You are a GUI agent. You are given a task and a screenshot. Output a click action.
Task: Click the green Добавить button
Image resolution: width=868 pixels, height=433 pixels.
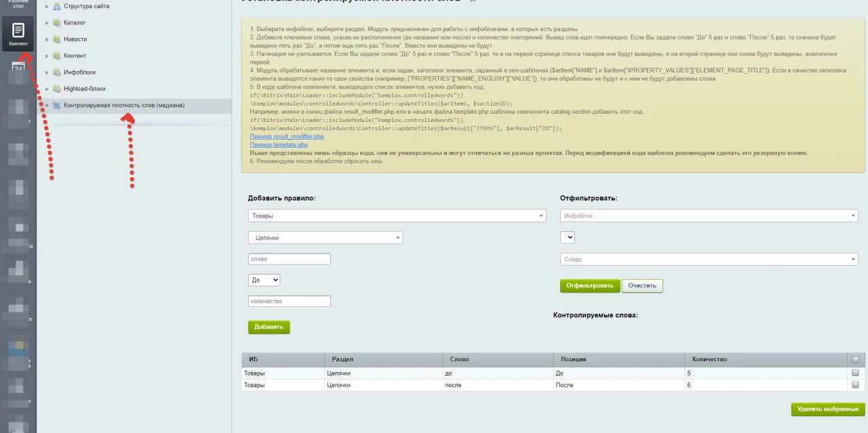269,327
